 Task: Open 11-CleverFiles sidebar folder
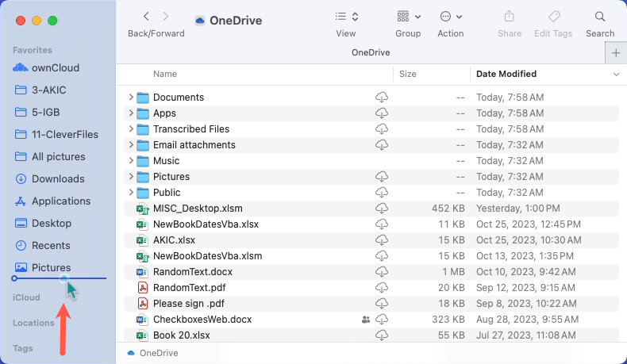tap(65, 134)
